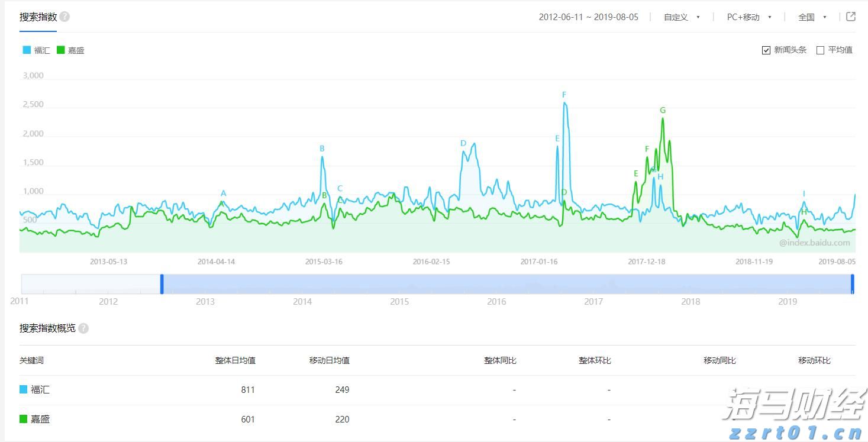Click the help icon beside 搜索指数概览

tap(83, 328)
